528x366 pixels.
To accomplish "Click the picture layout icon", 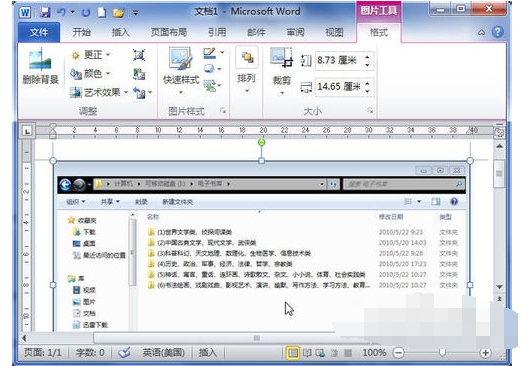I will click(209, 86).
